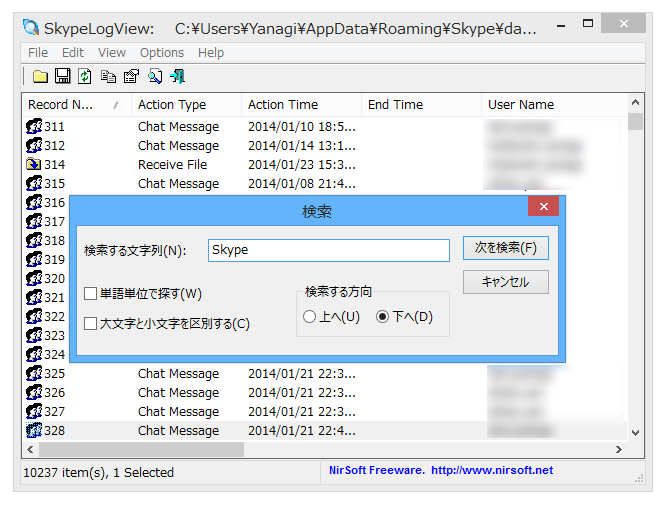Open the nirsoft.net link
Image resolution: width=670 pixels, height=511 pixels.
(492, 470)
